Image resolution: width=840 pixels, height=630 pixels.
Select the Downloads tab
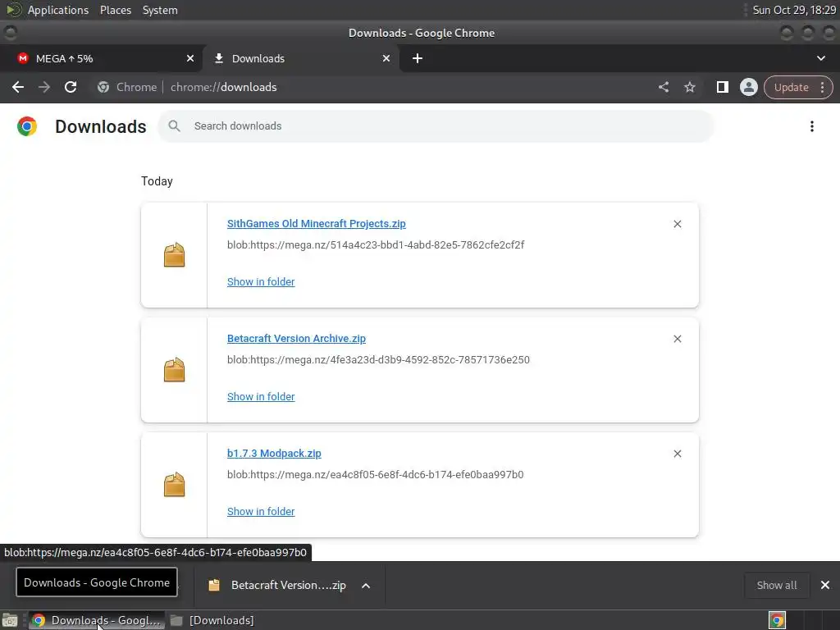(300, 58)
